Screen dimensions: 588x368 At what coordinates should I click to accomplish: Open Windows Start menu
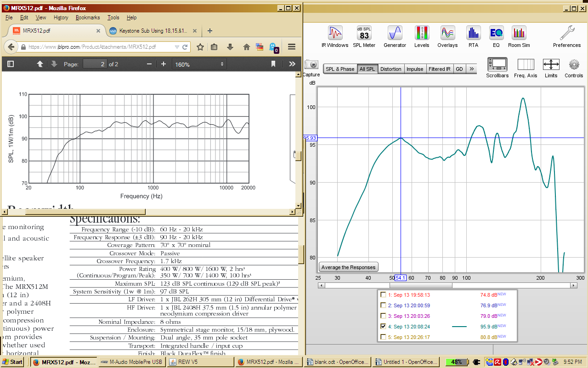click(12, 362)
